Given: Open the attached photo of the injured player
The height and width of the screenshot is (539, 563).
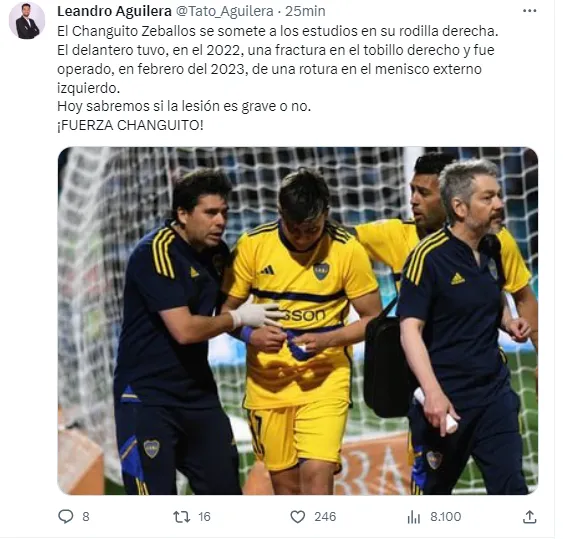Looking at the screenshot, I should 298,321.
